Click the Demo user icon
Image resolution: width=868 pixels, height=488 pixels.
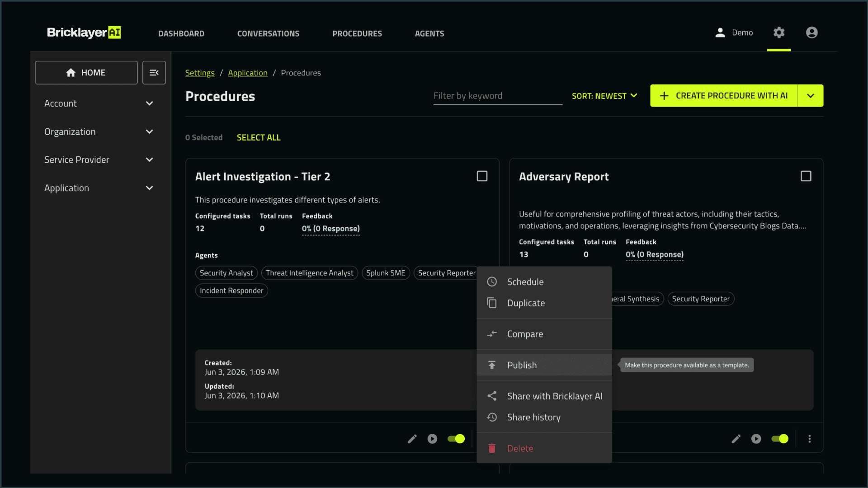720,33
